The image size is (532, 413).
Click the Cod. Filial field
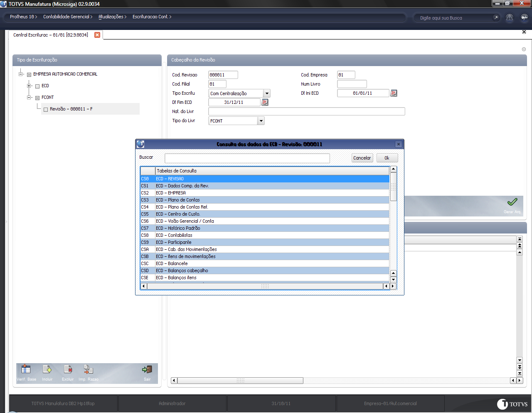[x=217, y=84]
